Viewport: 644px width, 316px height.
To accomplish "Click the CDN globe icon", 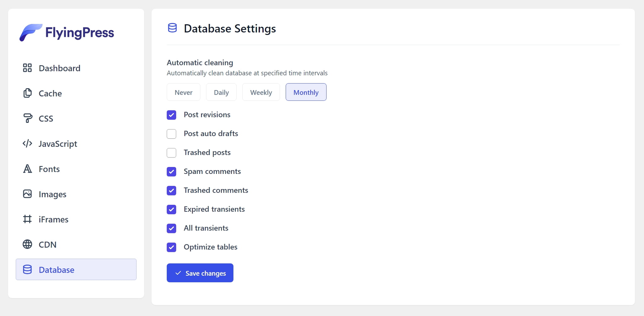I will coord(27,244).
